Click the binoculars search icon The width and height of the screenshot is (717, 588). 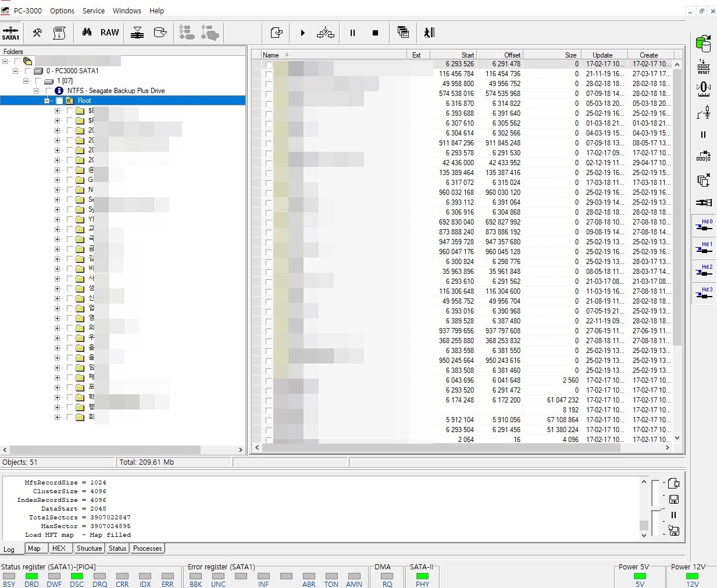pos(87,33)
